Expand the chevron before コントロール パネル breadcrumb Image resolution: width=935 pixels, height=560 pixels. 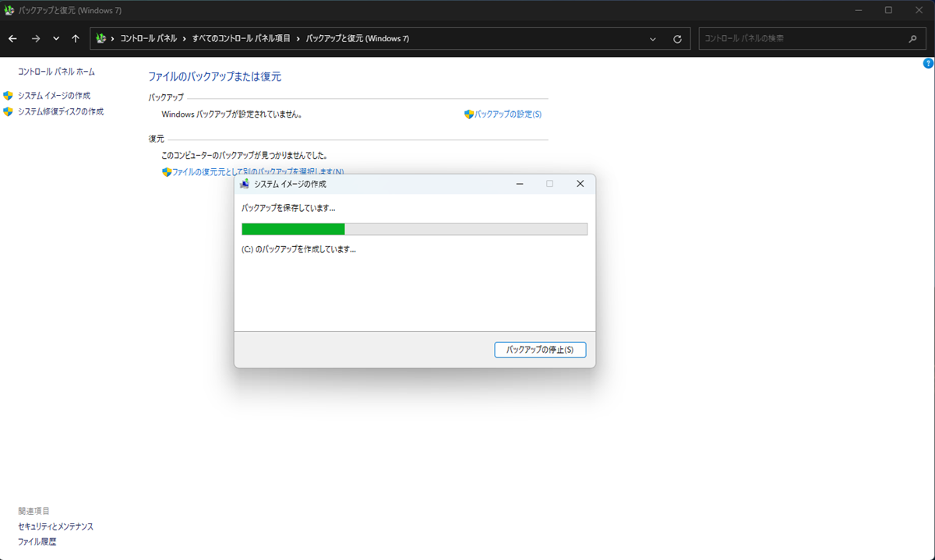click(x=113, y=39)
